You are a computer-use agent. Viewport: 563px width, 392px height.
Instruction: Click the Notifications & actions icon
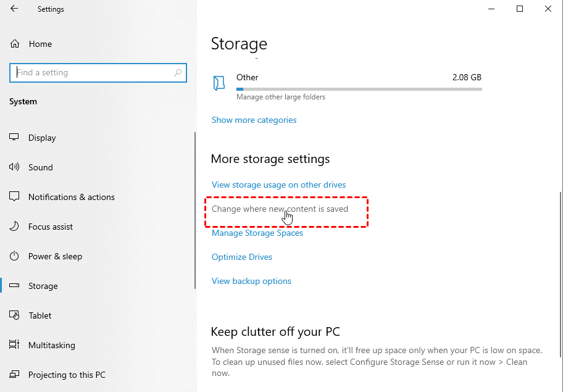(x=15, y=197)
